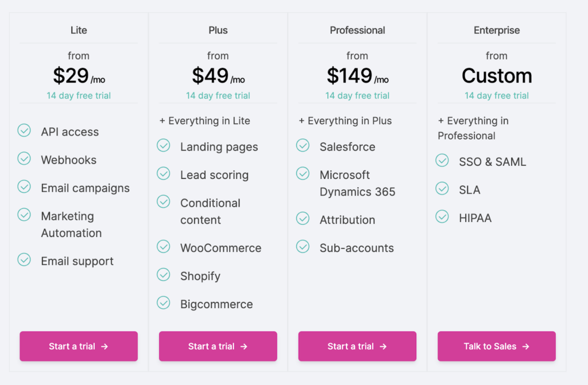Click the Enterprise 14 day free trial text
The width and height of the screenshot is (588, 385).
497,96
